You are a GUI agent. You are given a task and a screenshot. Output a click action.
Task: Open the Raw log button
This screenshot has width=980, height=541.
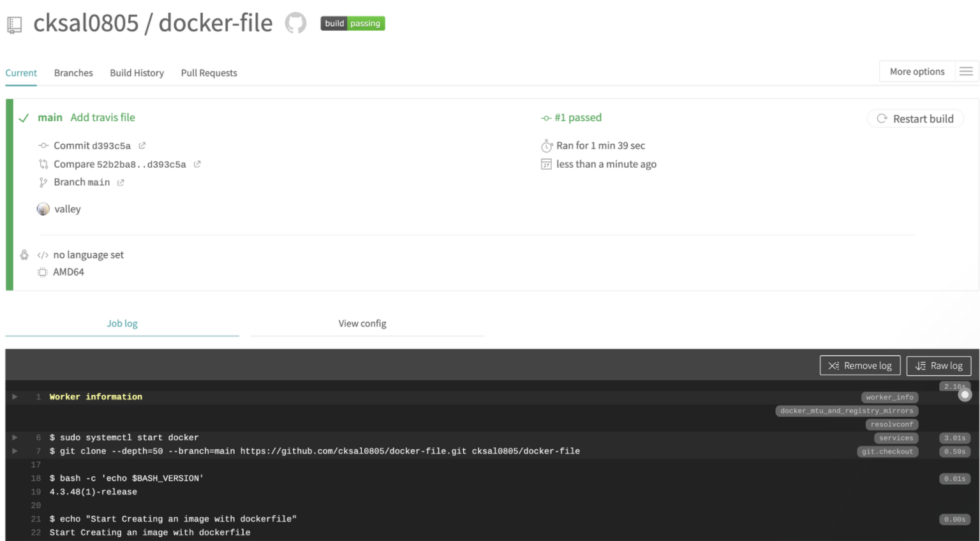(x=939, y=366)
